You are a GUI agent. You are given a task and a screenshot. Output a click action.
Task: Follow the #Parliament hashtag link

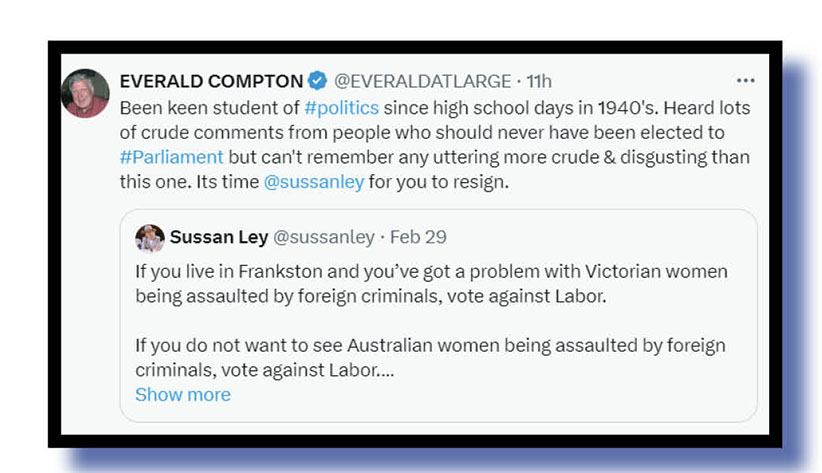171,157
